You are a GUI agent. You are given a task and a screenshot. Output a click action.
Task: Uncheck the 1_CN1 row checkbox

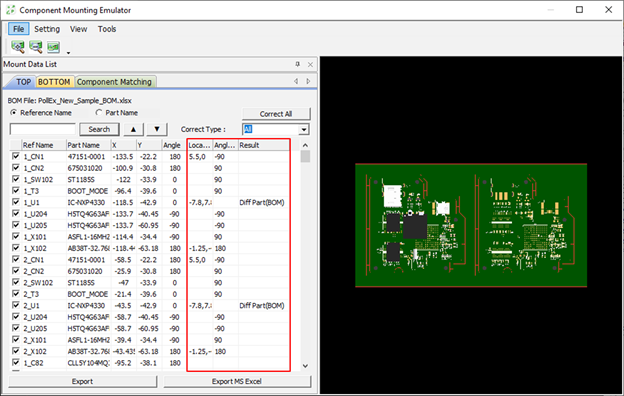point(16,156)
